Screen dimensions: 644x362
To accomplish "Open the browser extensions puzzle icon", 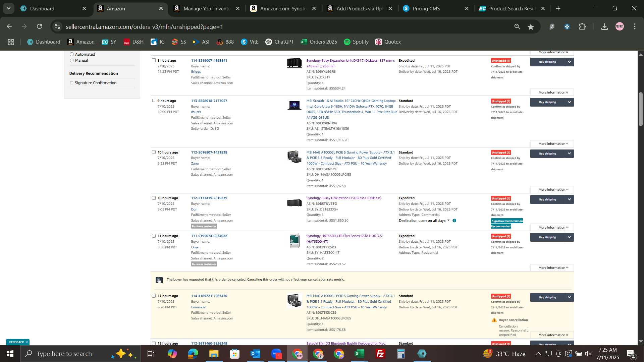I will pyautogui.click(x=583, y=26).
